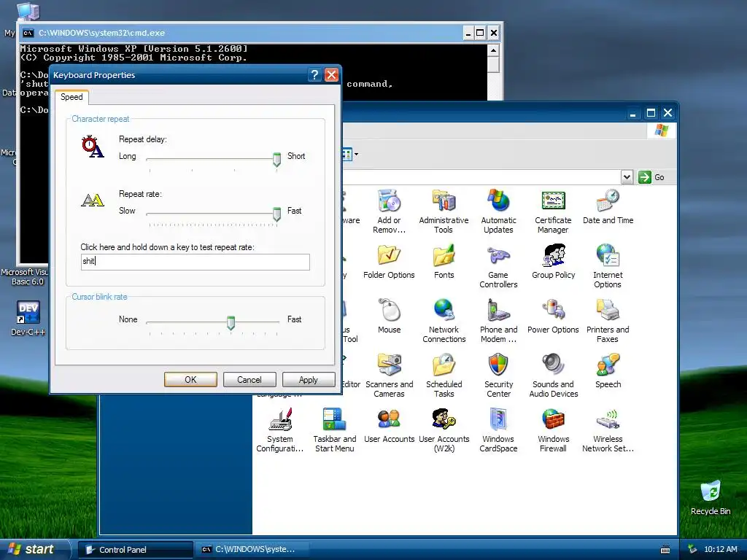
Task: Open Certificate Manager icon
Action: tap(553, 211)
